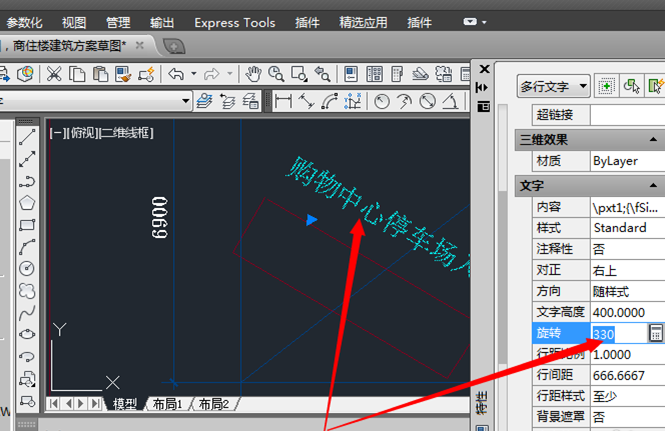Select the Spline draw tool

(x=27, y=313)
